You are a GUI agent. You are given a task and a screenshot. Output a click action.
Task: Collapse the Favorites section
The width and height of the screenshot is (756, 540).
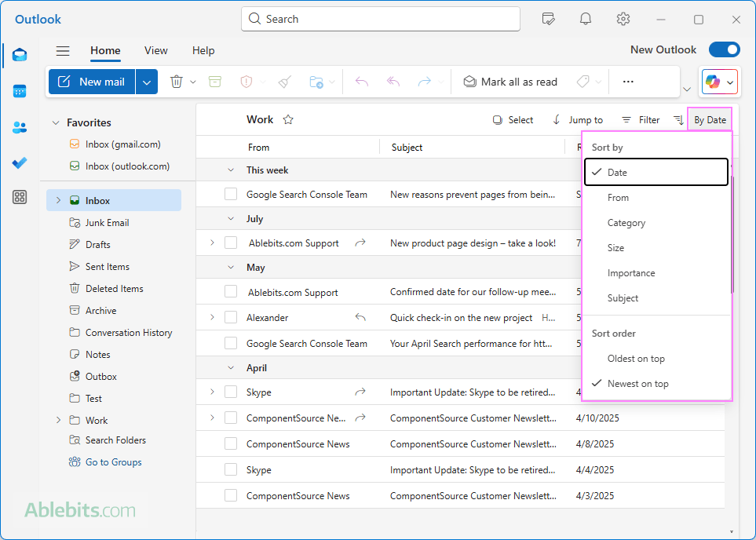(56, 123)
